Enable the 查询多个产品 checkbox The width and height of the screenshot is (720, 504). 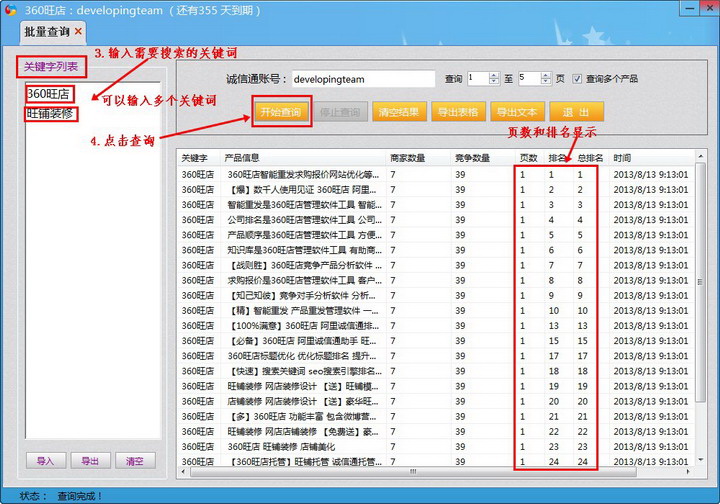(577, 79)
